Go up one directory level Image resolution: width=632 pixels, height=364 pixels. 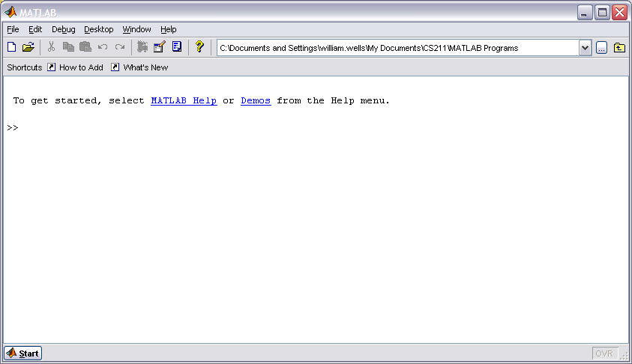[619, 48]
